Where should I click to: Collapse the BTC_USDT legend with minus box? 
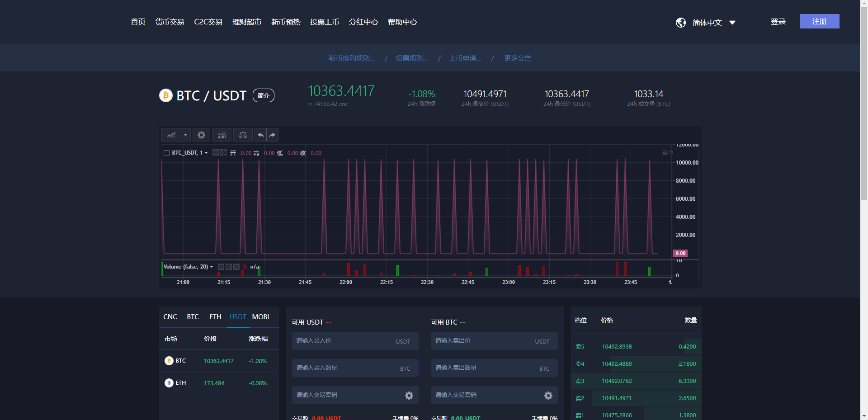tap(166, 153)
